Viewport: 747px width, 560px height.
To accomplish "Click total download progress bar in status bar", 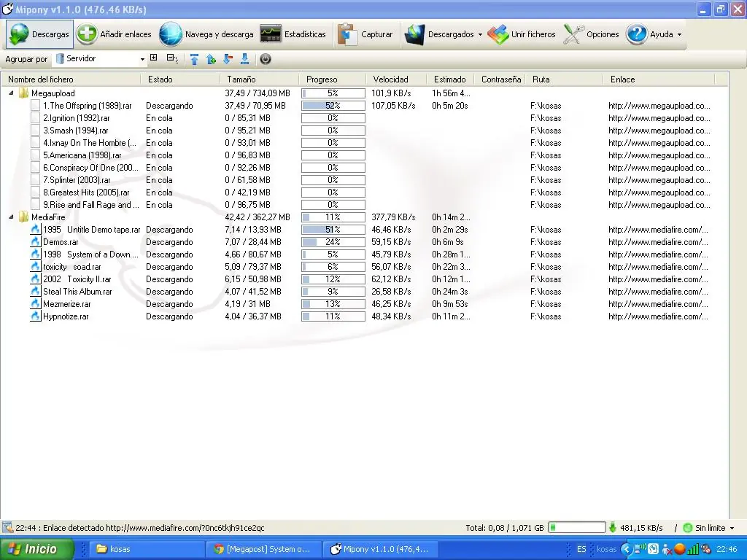I will click(x=576, y=528).
